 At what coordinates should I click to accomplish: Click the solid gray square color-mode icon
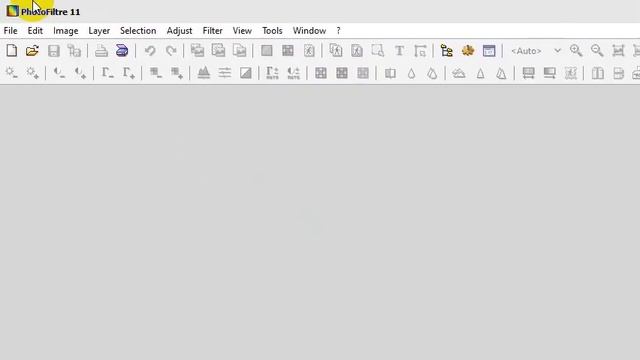267,51
